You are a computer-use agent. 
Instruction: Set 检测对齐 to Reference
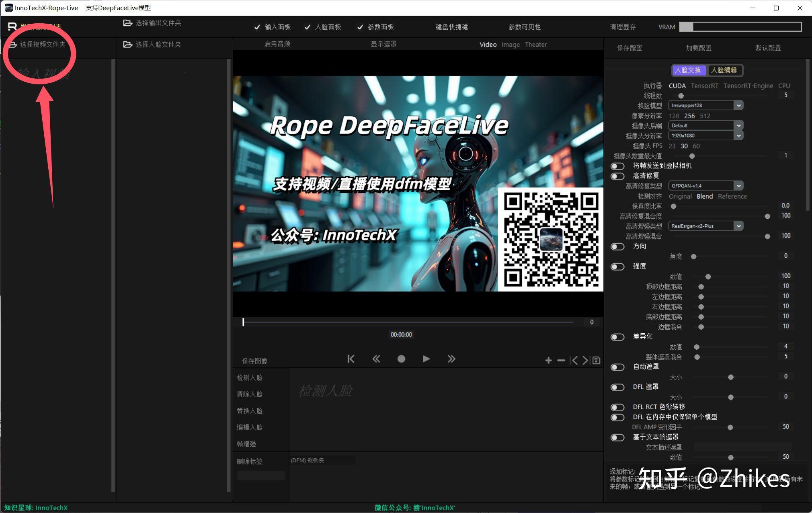(732, 196)
